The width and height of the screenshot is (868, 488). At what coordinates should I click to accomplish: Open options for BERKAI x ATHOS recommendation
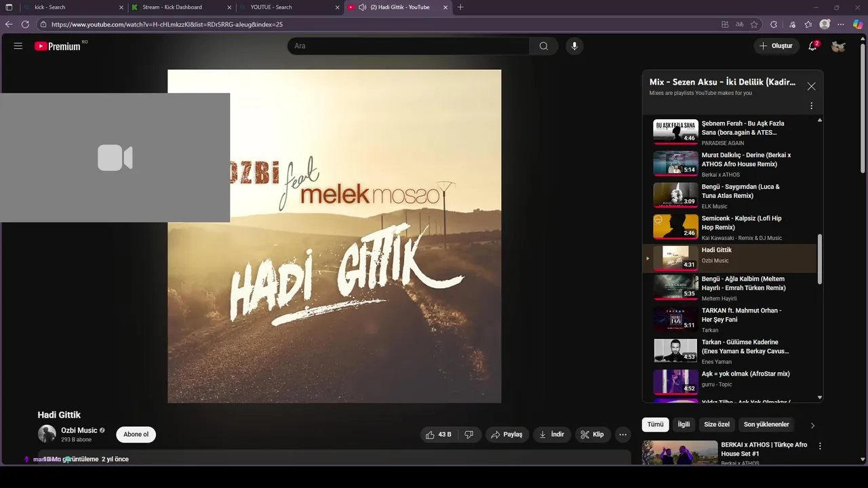point(820,446)
